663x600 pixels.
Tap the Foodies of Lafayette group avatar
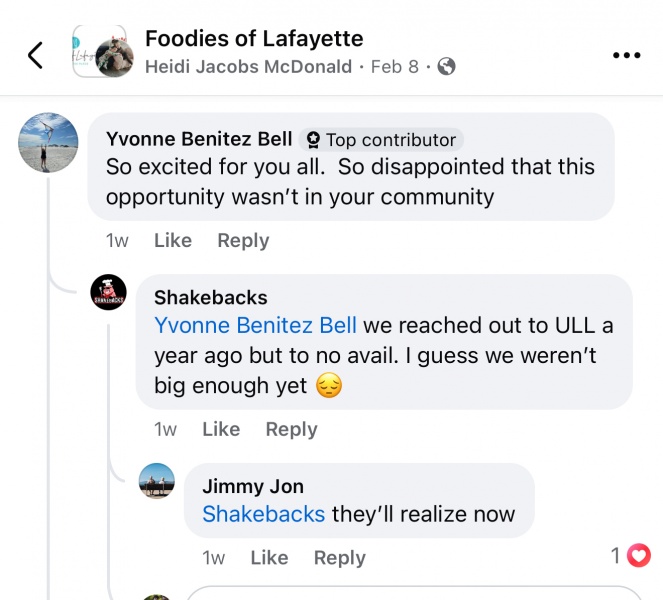point(102,53)
